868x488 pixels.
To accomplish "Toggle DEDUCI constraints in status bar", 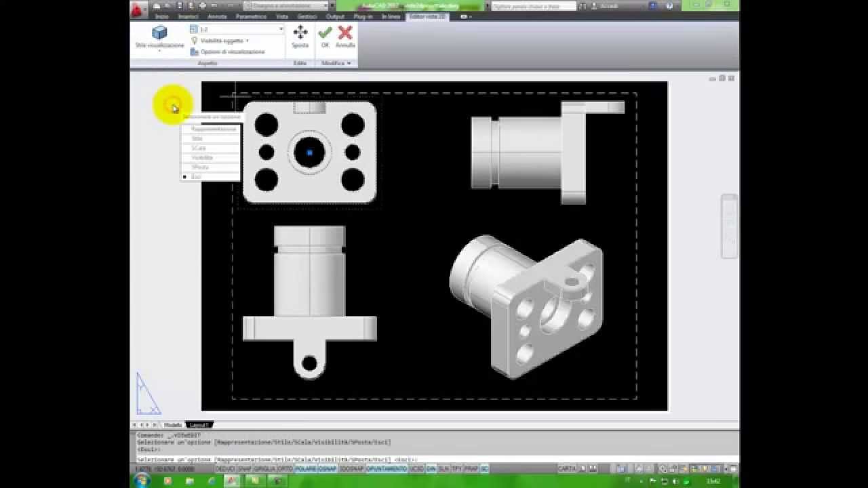I will tap(225, 469).
